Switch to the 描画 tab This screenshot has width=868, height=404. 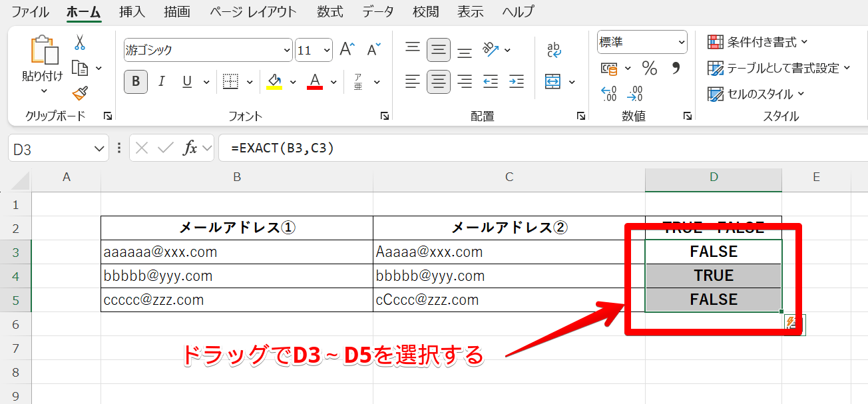(x=177, y=11)
